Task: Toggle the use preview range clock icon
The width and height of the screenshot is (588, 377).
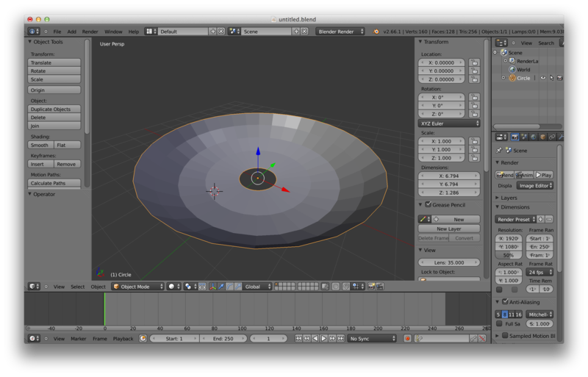Action: pos(143,339)
